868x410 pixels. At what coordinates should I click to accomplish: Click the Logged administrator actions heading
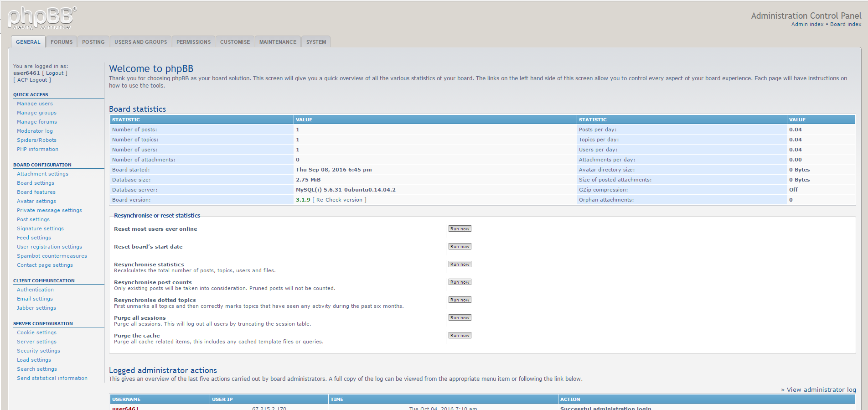163,370
